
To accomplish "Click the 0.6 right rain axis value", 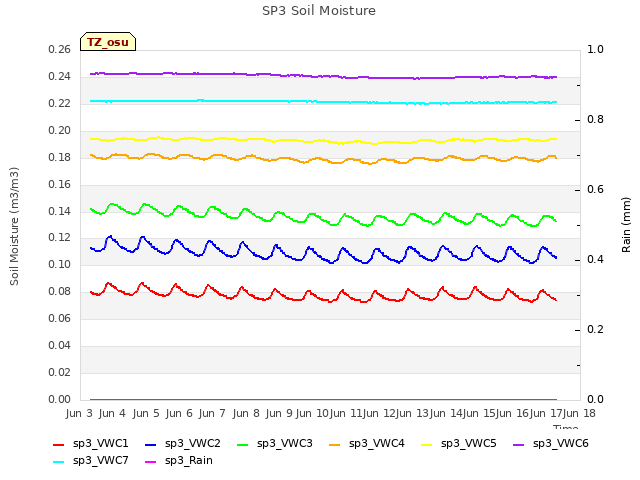I will (595, 189).
